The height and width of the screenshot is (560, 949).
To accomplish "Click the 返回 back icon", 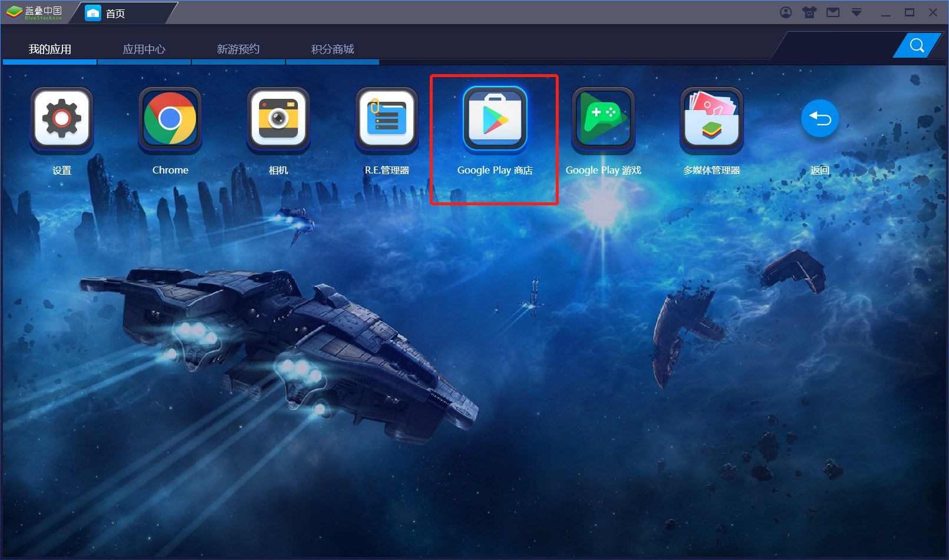I will (x=819, y=118).
